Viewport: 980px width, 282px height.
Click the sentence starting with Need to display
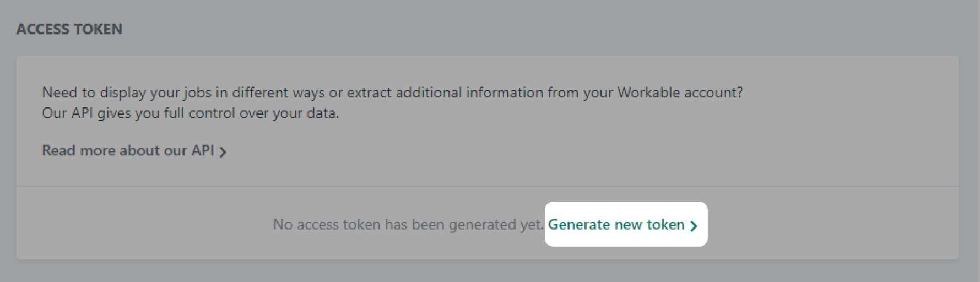(x=392, y=93)
